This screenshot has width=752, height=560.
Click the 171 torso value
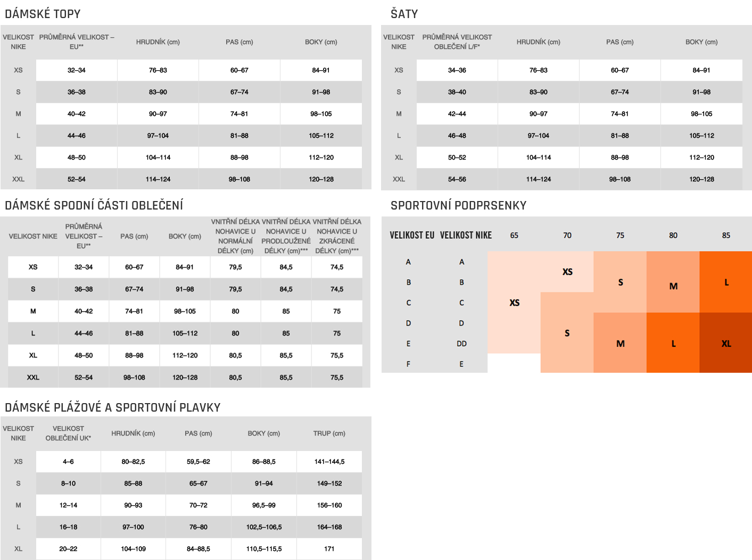pos(329,549)
